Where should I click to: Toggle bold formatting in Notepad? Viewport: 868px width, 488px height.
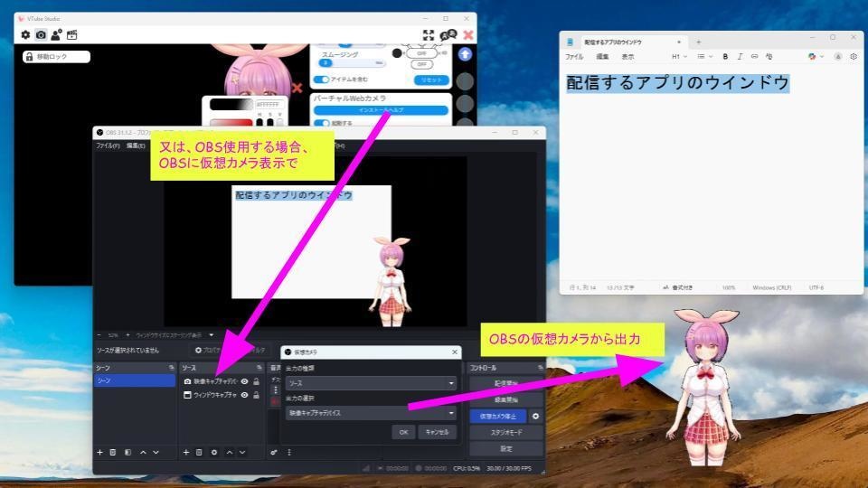point(725,56)
